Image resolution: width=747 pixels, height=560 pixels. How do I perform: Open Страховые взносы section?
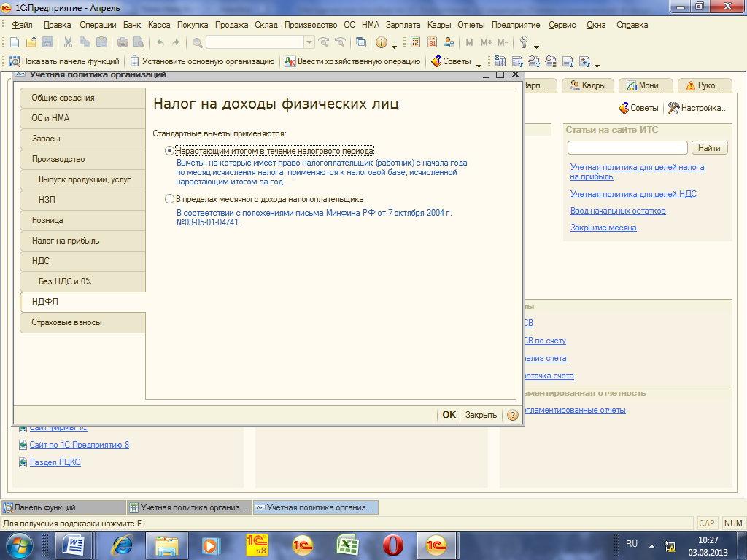[x=83, y=322]
